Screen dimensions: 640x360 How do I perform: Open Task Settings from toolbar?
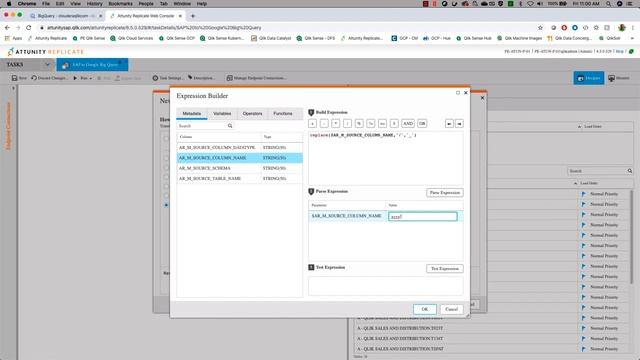click(168, 78)
